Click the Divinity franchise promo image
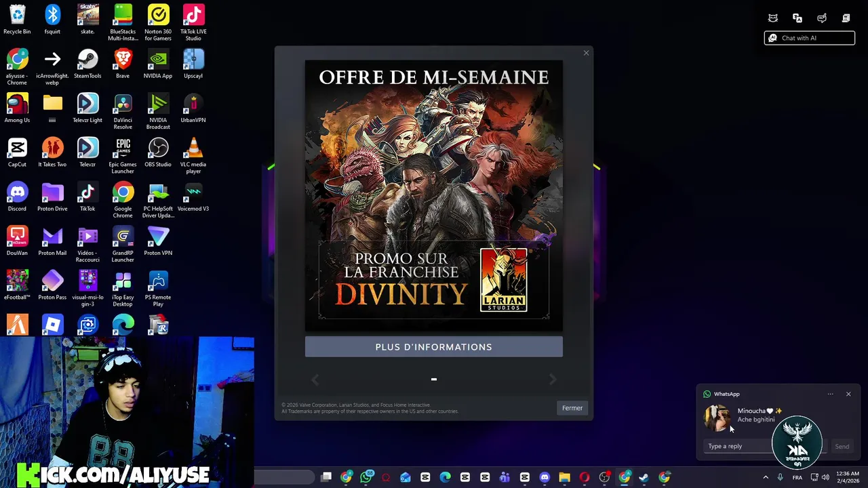The height and width of the screenshot is (488, 868). [x=434, y=196]
